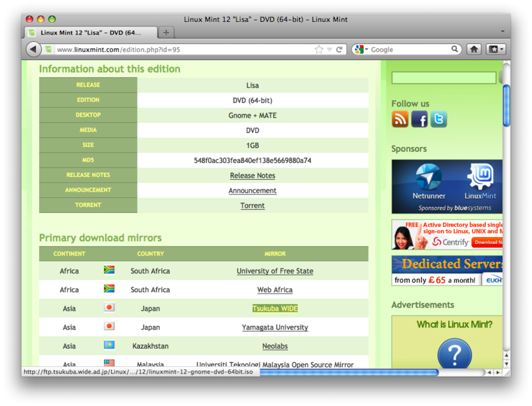The image size is (532, 406).
Task: Reload the page with the refresh icon
Action: (339, 49)
